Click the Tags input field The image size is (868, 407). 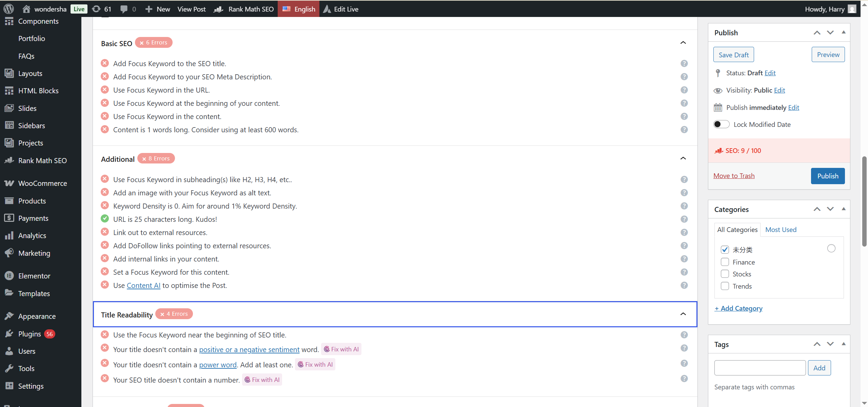[759, 368]
